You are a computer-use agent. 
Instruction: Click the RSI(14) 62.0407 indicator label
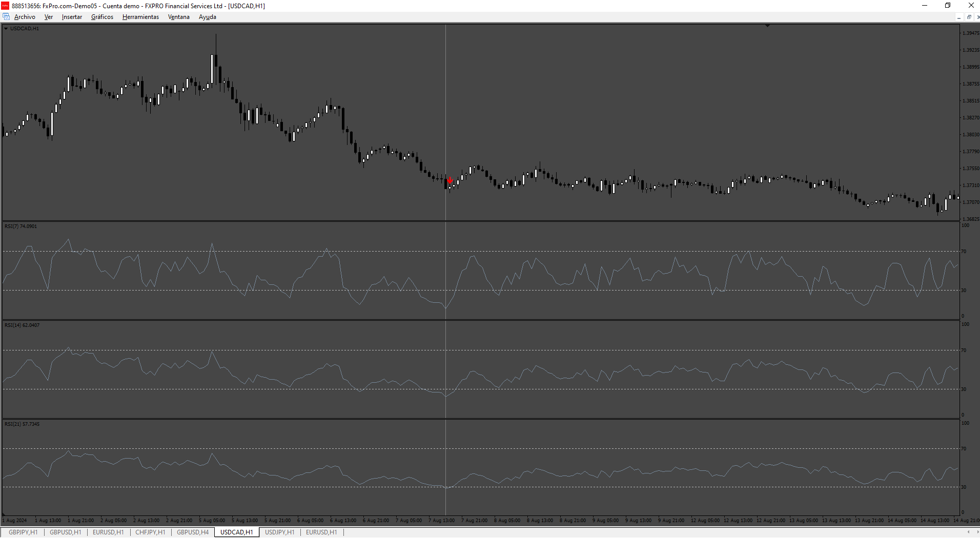click(x=22, y=325)
